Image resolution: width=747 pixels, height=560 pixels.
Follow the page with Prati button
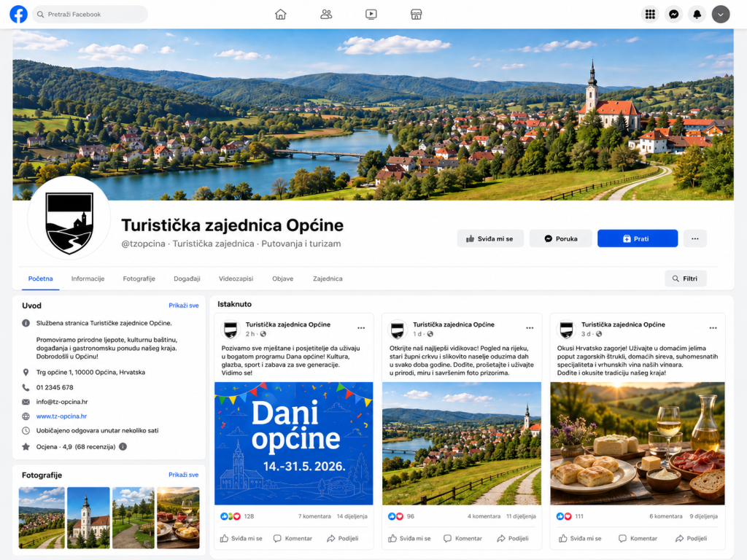pyautogui.click(x=638, y=238)
